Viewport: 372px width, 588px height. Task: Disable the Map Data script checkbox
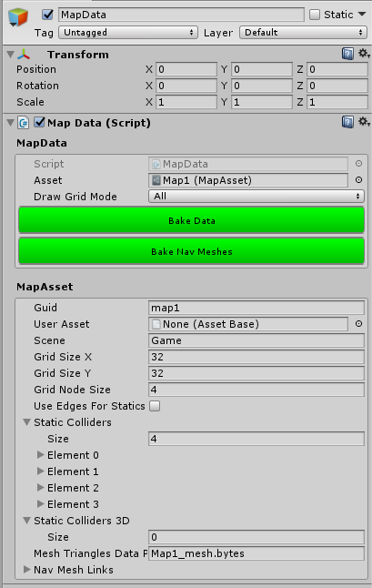coord(39,122)
